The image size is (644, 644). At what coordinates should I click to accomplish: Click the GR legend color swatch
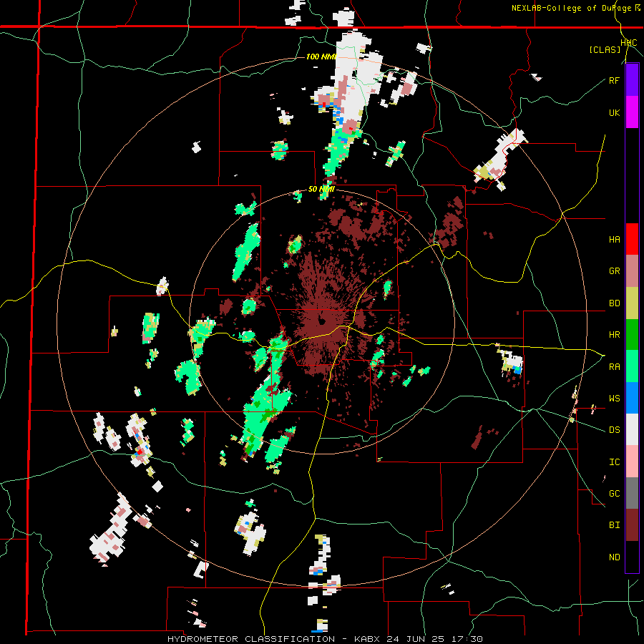pos(632,270)
